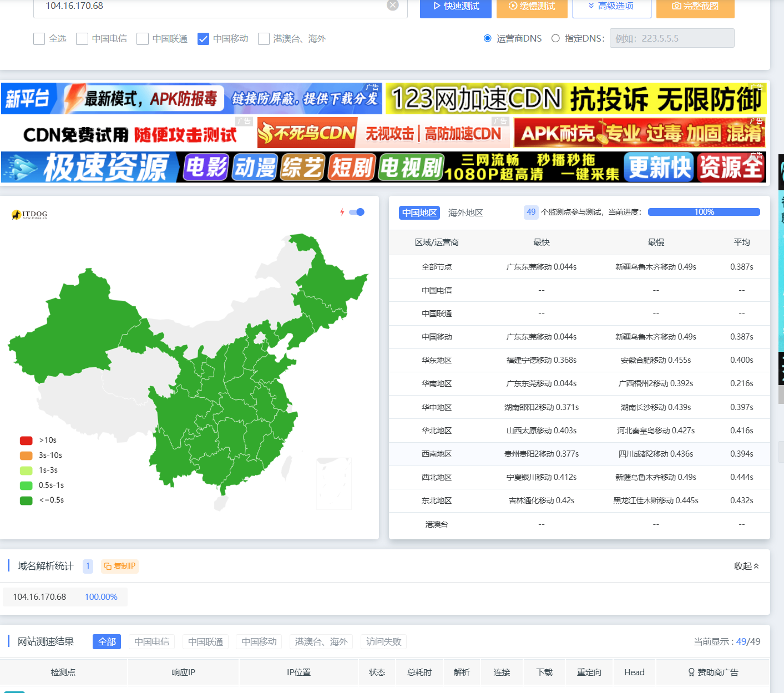Start the 缓慢测试 slow test
Viewport: 784px width, 693px height.
click(532, 7)
